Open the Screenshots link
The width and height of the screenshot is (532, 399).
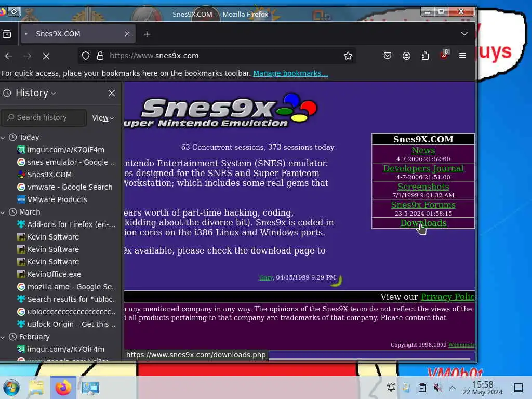pos(423,187)
